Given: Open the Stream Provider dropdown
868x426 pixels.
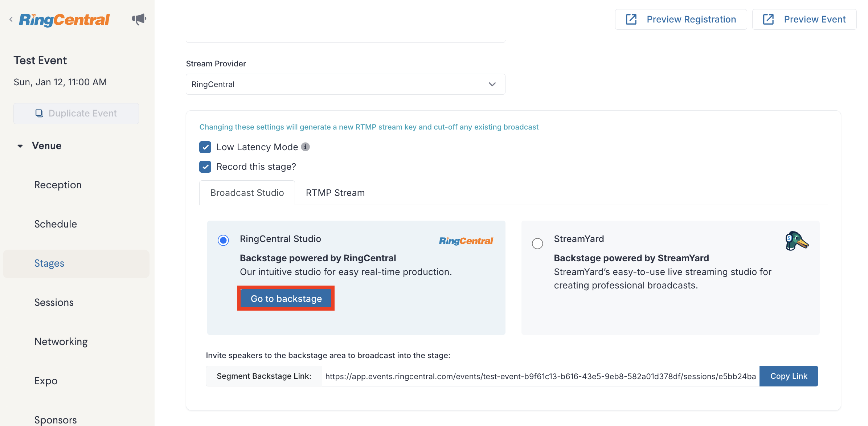Looking at the screenshot, I should (345, 84).
